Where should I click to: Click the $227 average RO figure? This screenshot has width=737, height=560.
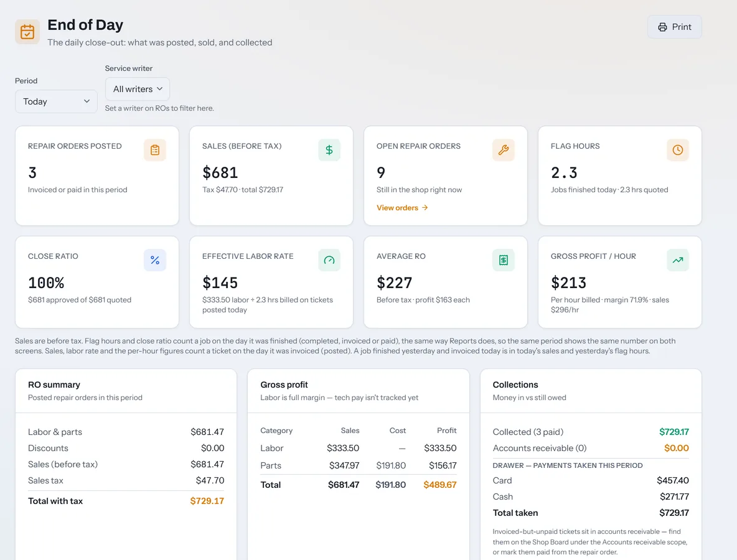395,283
